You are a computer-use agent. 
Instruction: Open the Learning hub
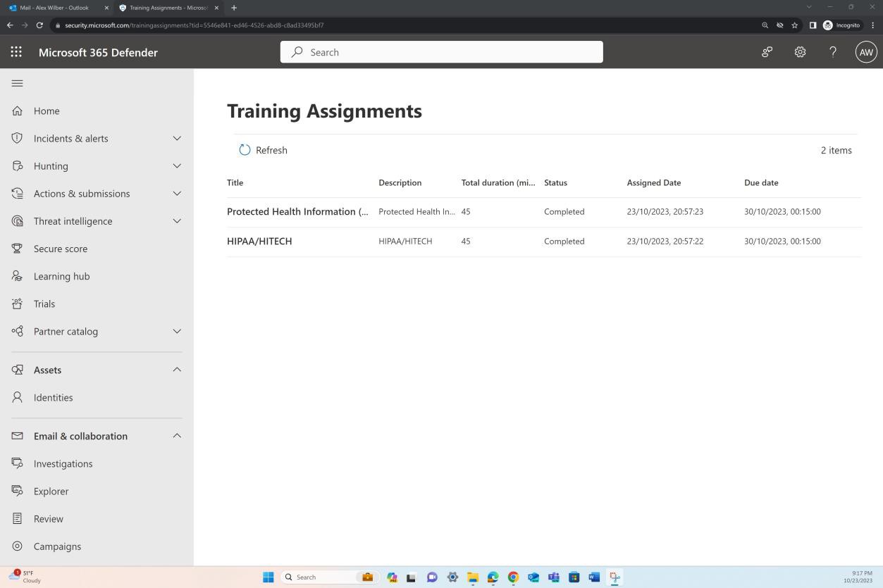(61, 276)
